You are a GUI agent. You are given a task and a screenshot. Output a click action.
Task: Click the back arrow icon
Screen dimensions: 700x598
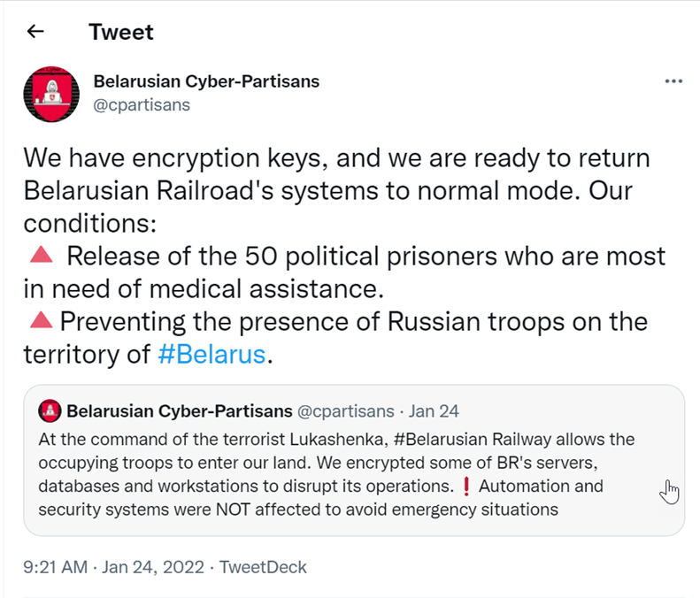(x=35, y=33)
